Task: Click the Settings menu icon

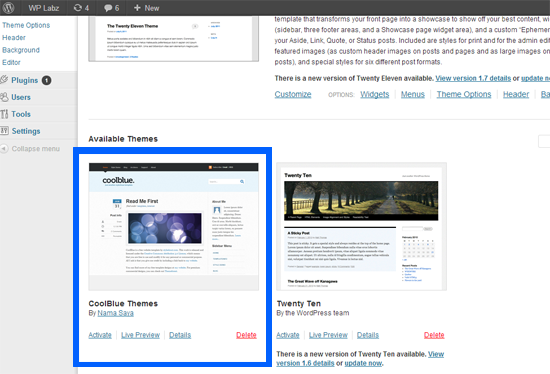Action: click(x=4, y=131)
